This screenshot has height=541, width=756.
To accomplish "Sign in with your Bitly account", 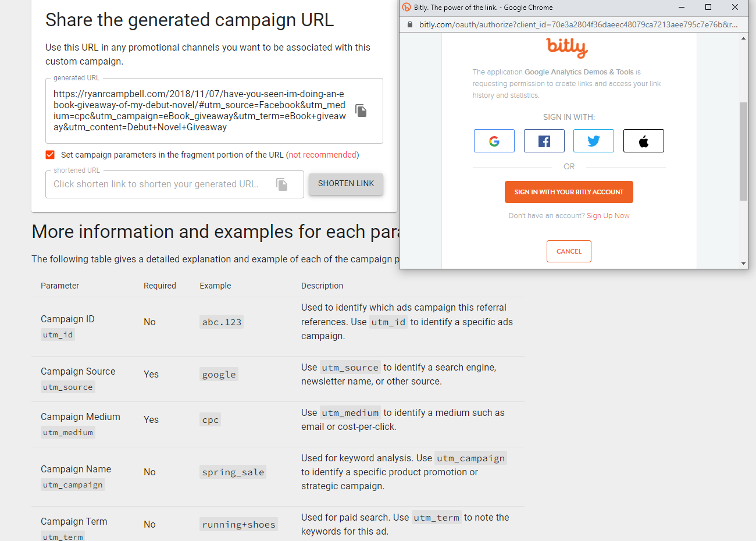I will (x=569, y=192).
